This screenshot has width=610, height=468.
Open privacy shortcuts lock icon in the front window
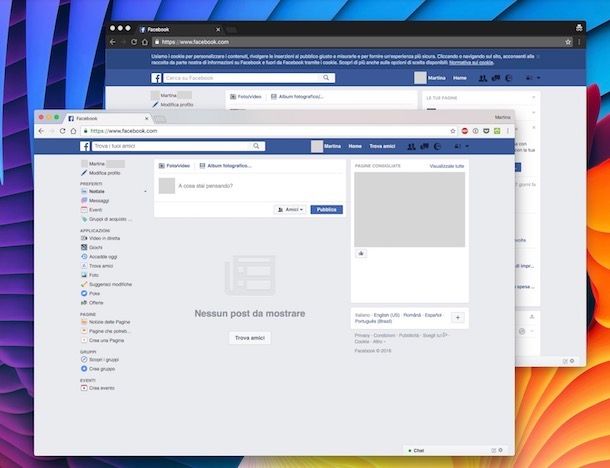tap(458, 146)
